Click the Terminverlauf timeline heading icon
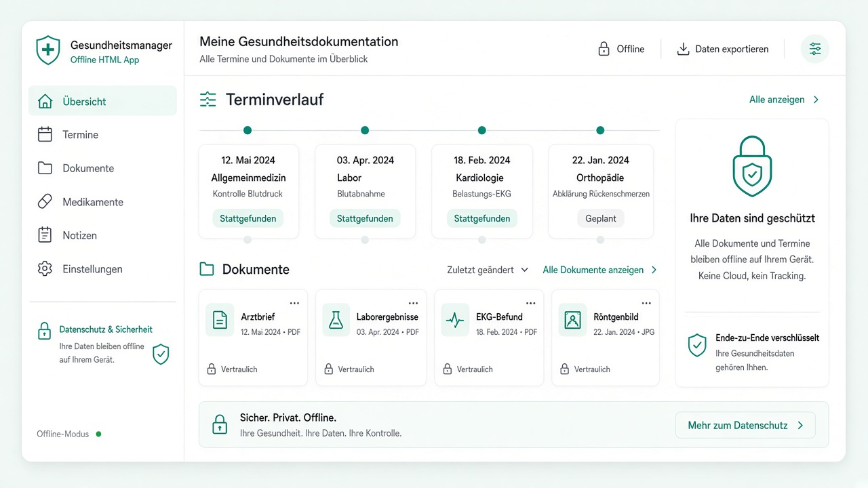The height and width of the screenshot is (488, 868). (208, 100)
